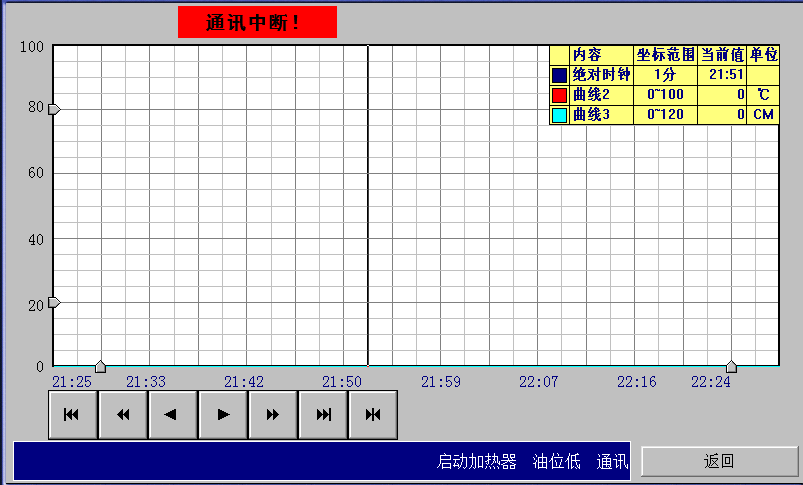Click the fast rewind double-arrow button
Viewport: 803px width, 485px height.
(x=123, y=415)
